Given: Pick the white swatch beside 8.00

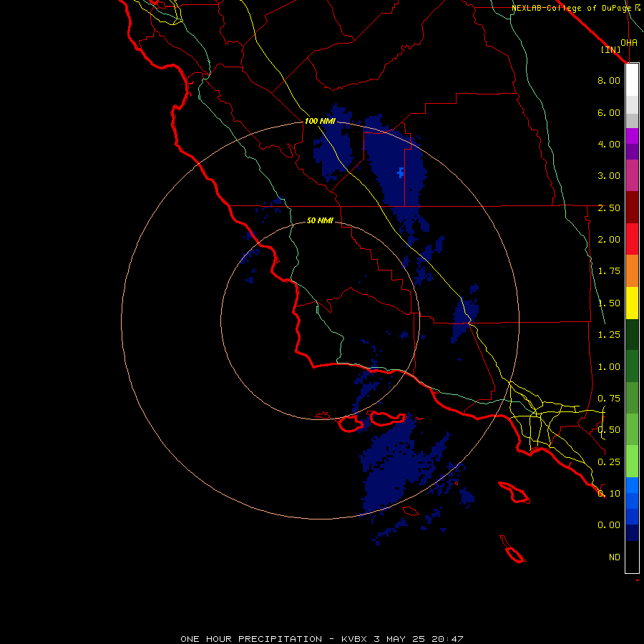Looking at the screenshot, I should 632,80.
